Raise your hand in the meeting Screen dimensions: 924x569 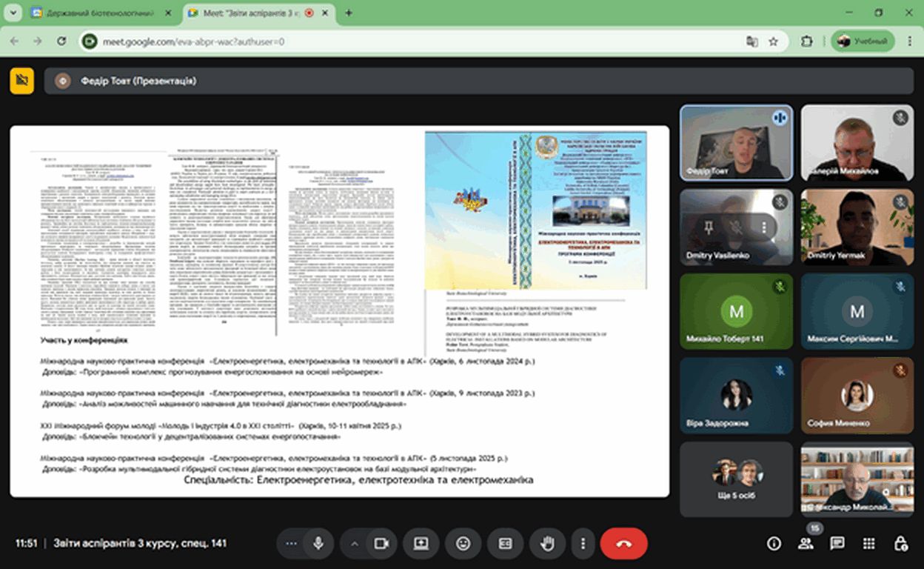(547, 543)
